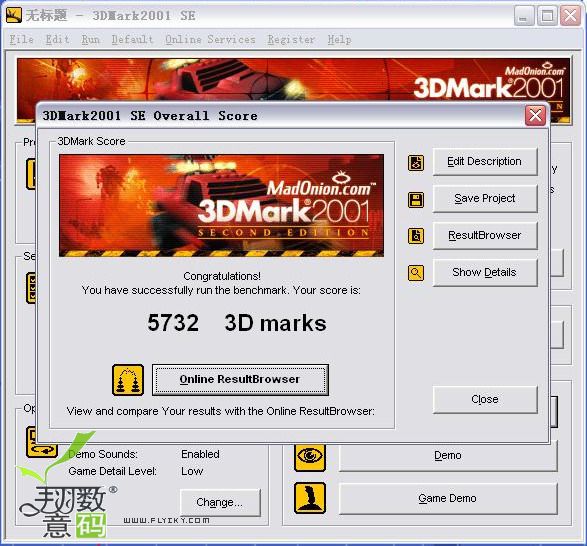This screenshot has height=546, width=587.
Task: Click the floppy disk Save Project icon
Action: tap(416, 200)
